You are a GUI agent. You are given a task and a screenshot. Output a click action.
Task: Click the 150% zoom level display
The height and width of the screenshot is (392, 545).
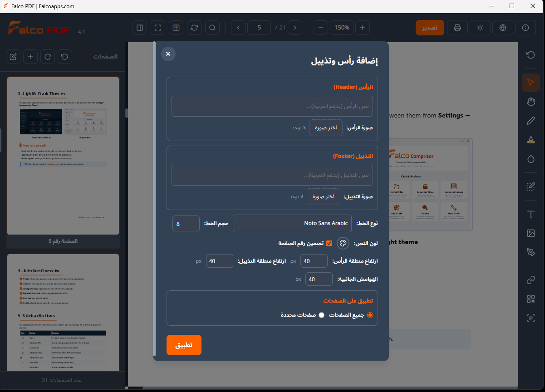pos(342,28)
